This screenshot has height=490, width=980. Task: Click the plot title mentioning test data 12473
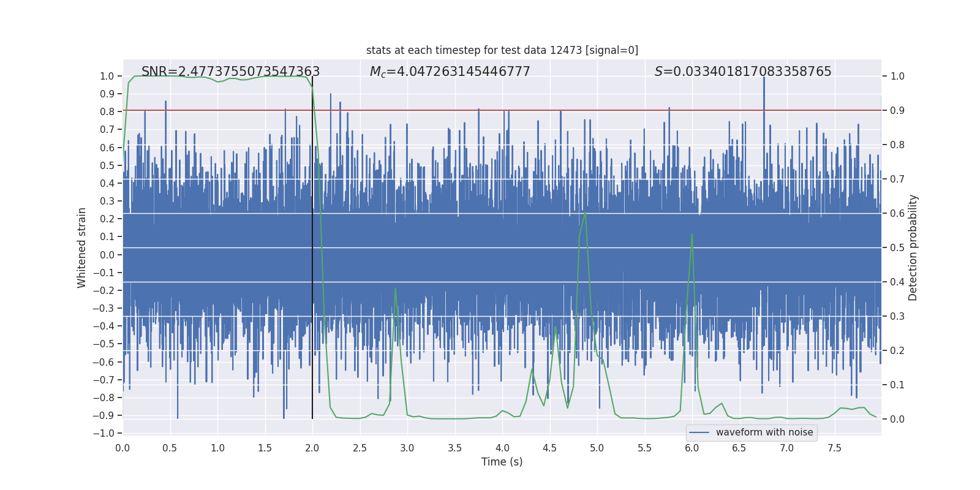[x=502, y=50]
